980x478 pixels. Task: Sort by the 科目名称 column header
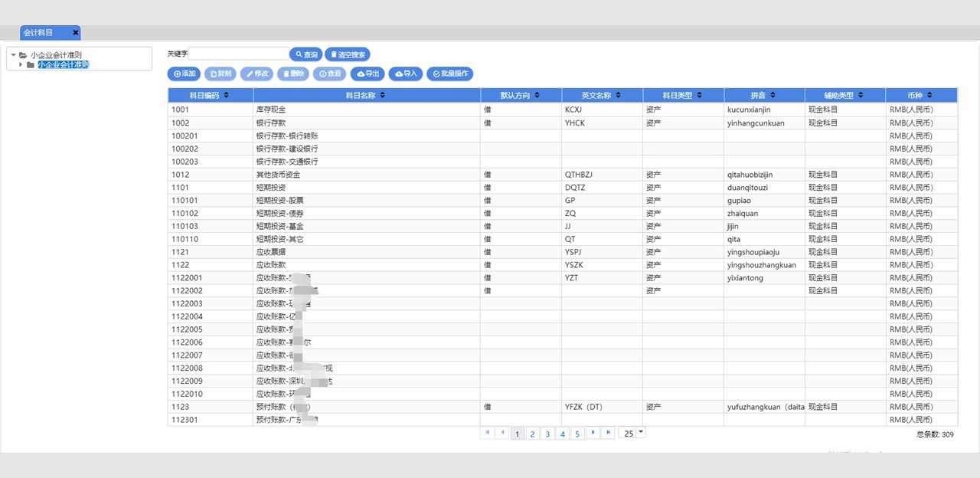366,95
